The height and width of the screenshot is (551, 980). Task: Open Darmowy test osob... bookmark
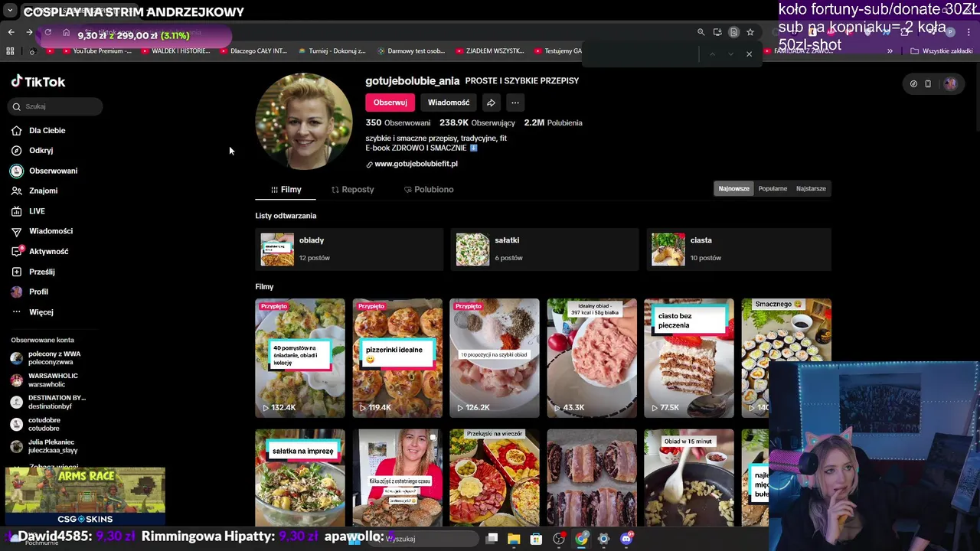411,51
